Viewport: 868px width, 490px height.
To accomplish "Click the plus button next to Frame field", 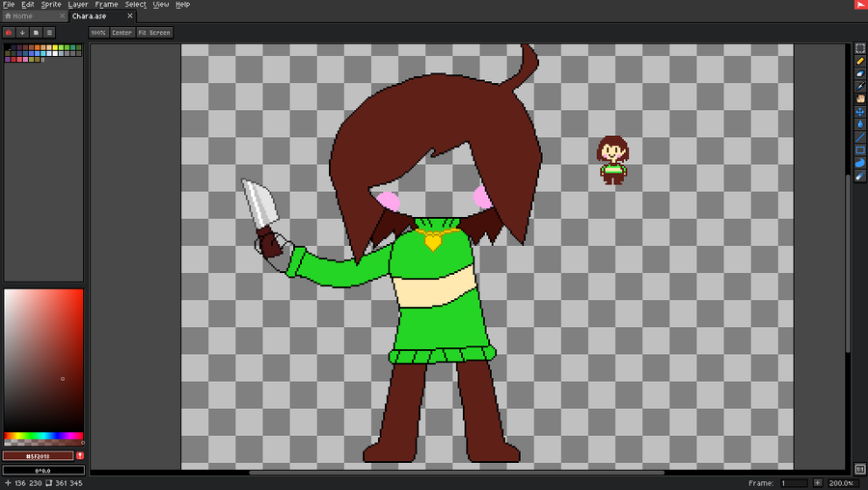I will coord(817,483).
